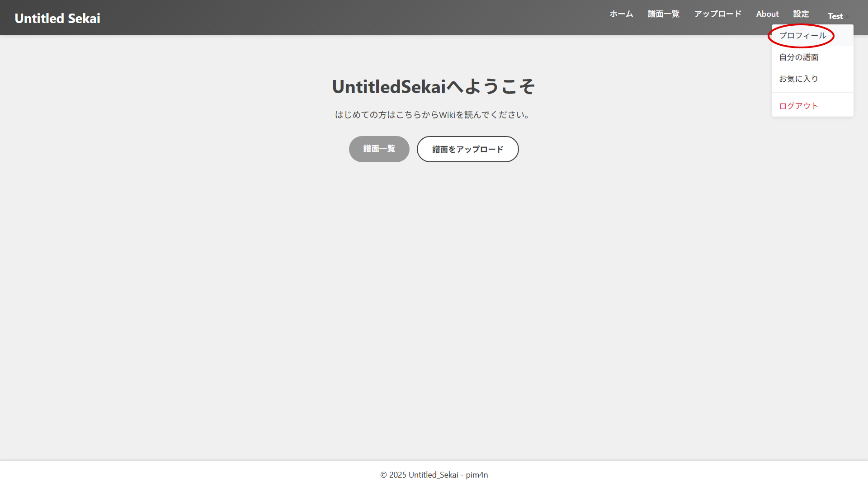Click the caret arrow next to Test

[x=848, y=17]
